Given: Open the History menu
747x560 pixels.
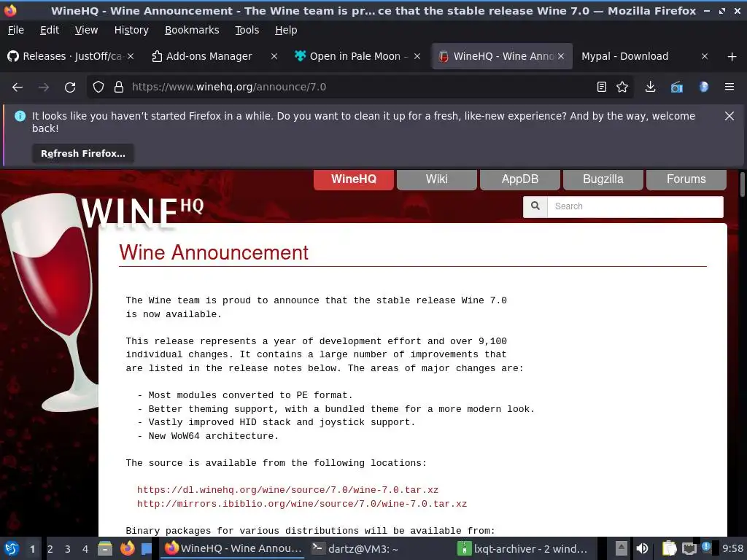Looking at the screenshot, I should [131, 30].
